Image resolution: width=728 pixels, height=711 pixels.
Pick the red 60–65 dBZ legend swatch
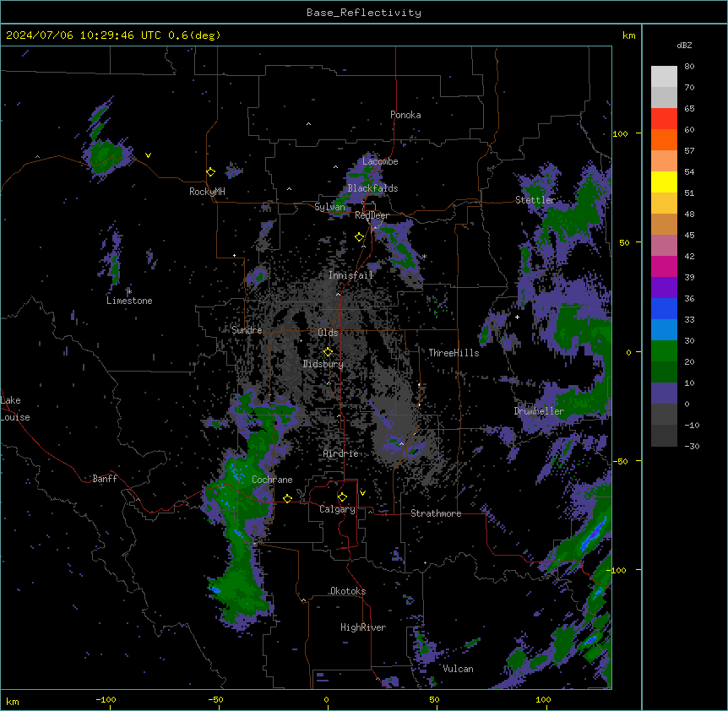coord(664,119)
